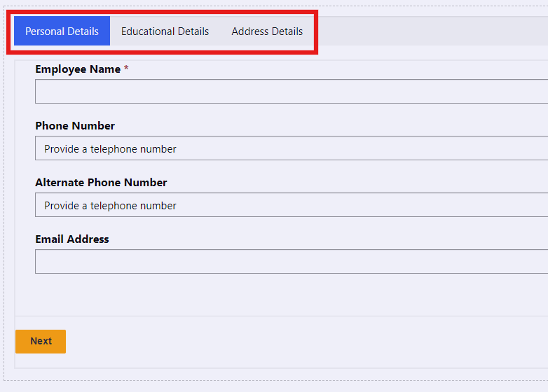Select the Personal Details tab
Screen dimensions: 548x392
tap(62, 31)
